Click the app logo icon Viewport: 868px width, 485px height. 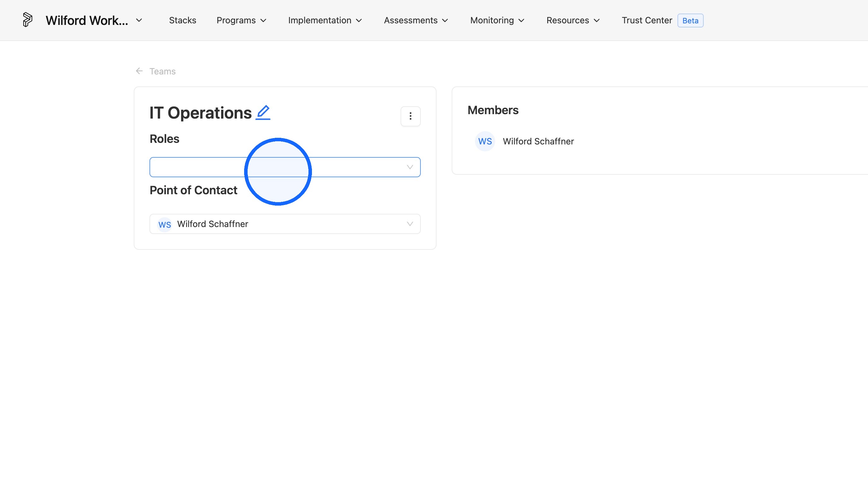coord(27,20)
